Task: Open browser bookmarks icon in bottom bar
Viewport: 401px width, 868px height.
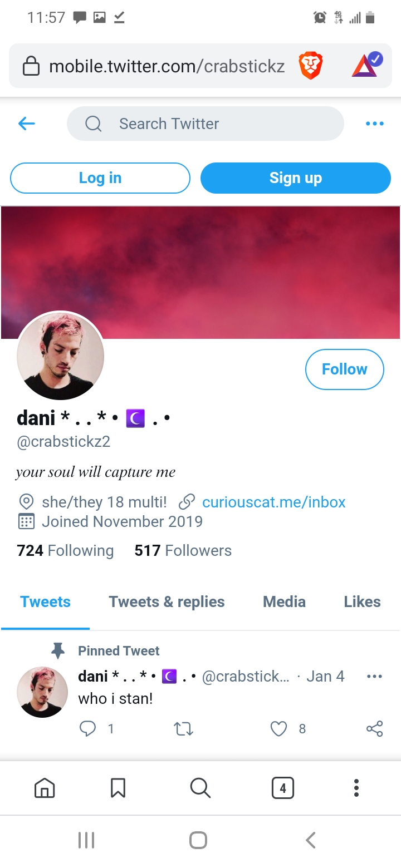Action: coord(118,787)
